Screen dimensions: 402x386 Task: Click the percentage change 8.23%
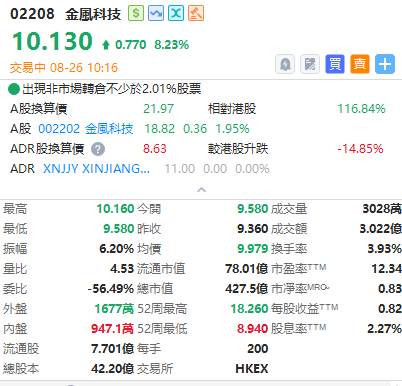pyautogui.click(x=171, y=45)
